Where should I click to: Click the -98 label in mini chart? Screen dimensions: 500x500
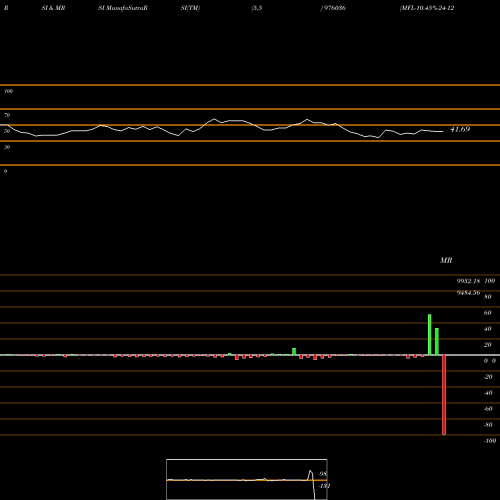(x=323, y=474)
